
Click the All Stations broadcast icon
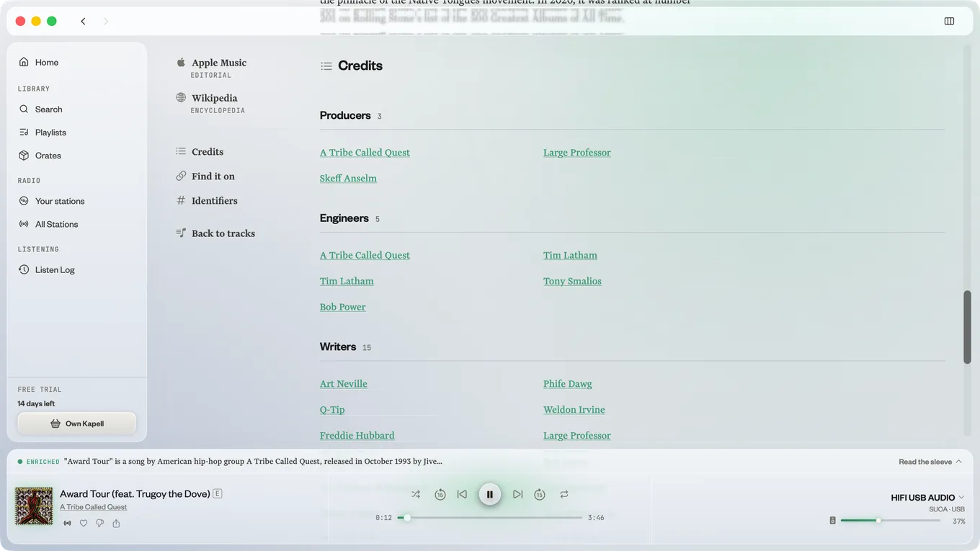tap(24, 224)
